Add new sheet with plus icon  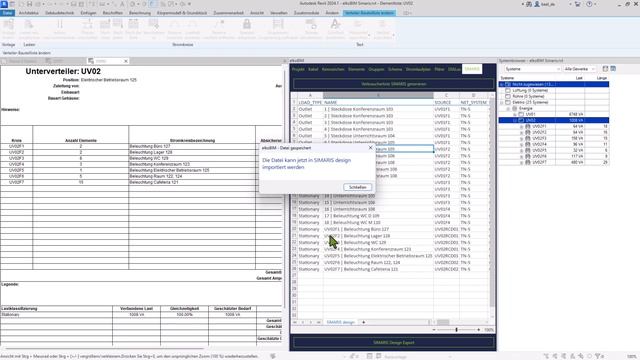tap(364, 322)
